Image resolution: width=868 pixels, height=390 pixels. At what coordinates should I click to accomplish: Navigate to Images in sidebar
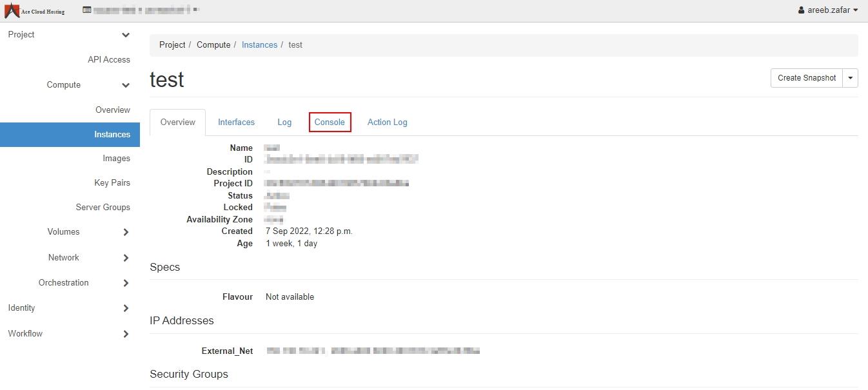click(116, 159)
